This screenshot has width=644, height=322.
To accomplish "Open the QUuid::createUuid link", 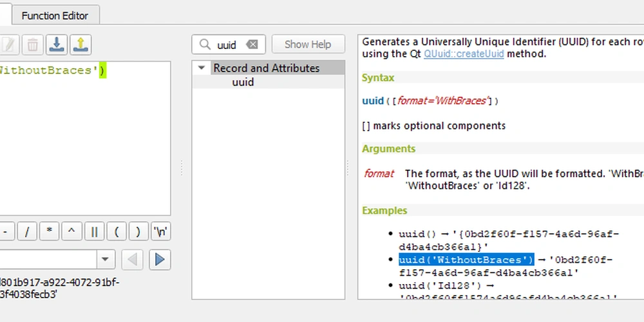I will tap(464, 54).
